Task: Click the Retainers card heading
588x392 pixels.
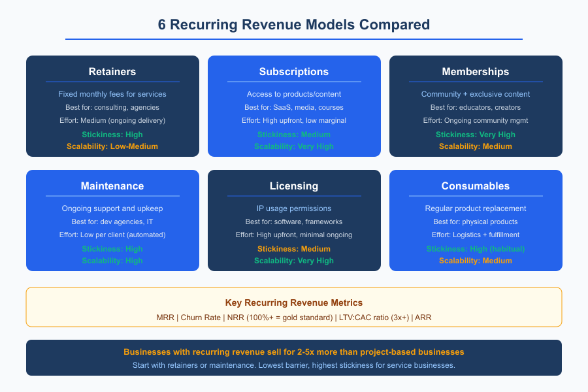Action: tap(112, 72)
